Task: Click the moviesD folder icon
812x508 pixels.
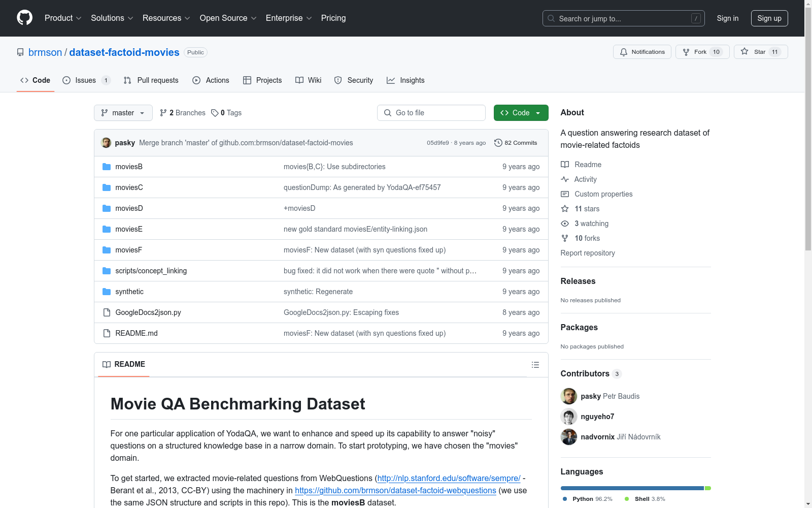Action: [x=107, y=208]
